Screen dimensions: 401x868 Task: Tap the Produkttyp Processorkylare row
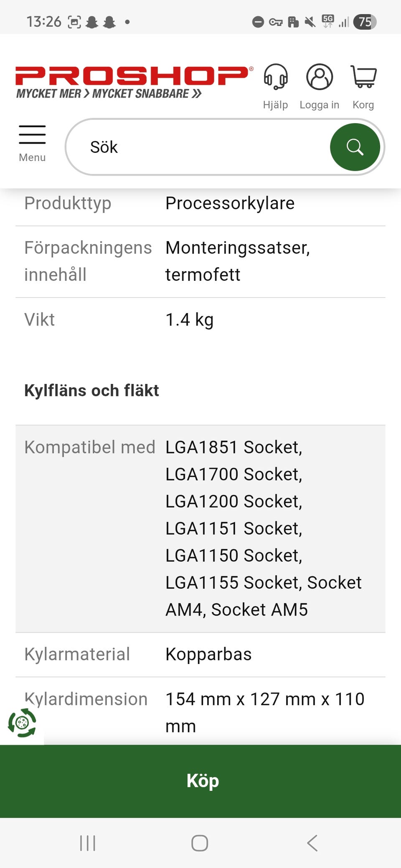[200, 204]
